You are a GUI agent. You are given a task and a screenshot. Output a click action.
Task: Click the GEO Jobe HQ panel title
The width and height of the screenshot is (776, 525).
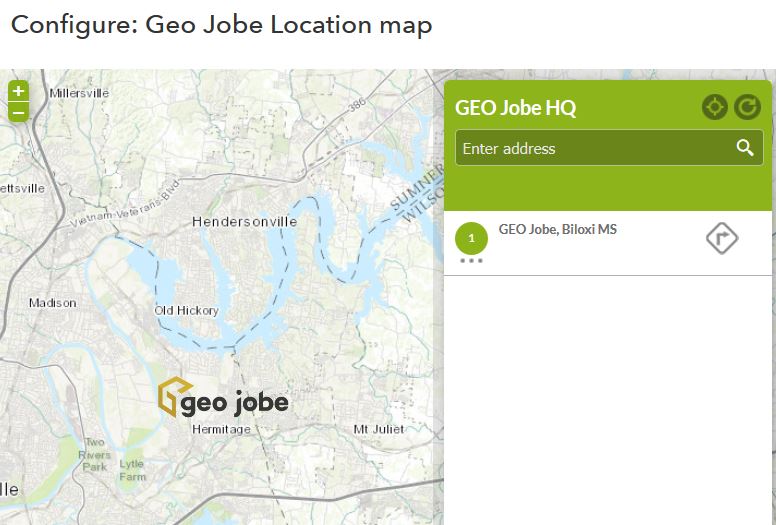[x=515, y=108]
